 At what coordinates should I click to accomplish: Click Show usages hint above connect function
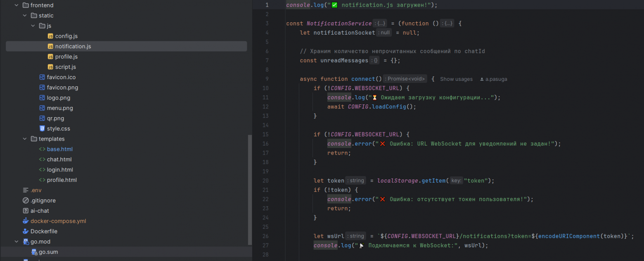point(456,79)
